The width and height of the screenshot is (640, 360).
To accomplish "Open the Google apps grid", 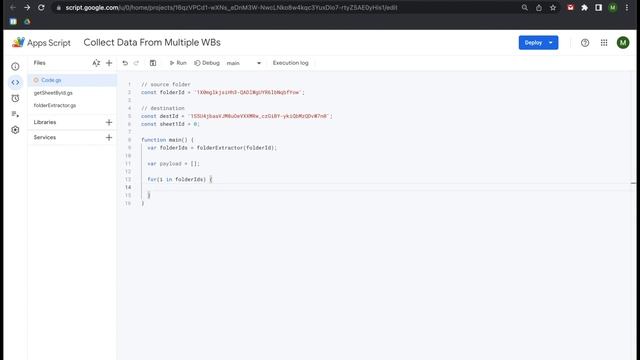I will tap(604, 42).
